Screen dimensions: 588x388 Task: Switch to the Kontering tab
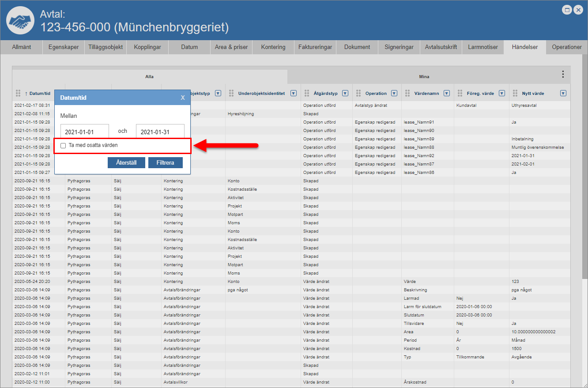click(273, 47)
